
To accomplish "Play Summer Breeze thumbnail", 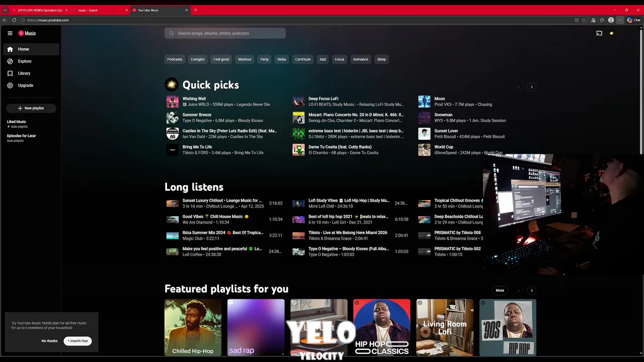I will (173, 118).
